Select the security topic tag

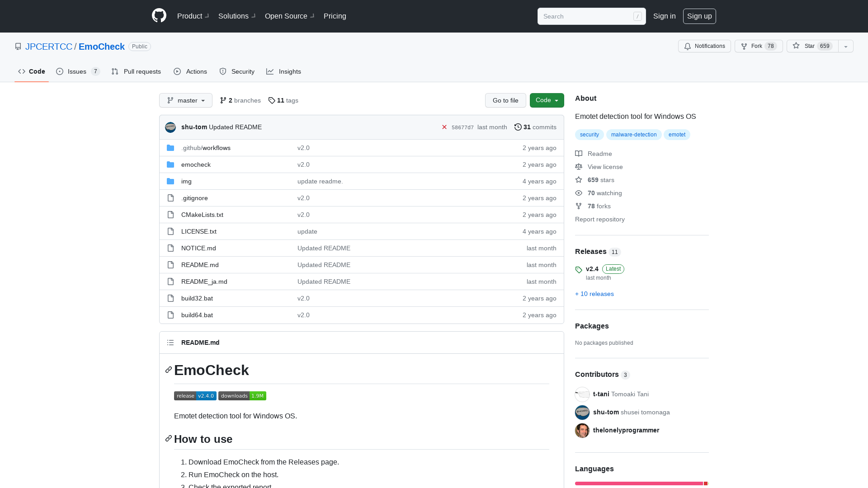pyautogui.click(x=590, y=135)
